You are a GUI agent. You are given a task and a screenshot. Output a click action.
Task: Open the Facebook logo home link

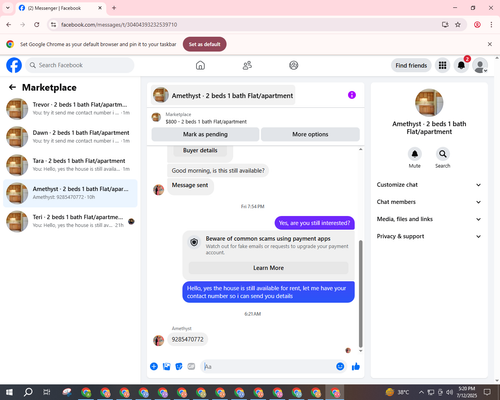(14, 65)
